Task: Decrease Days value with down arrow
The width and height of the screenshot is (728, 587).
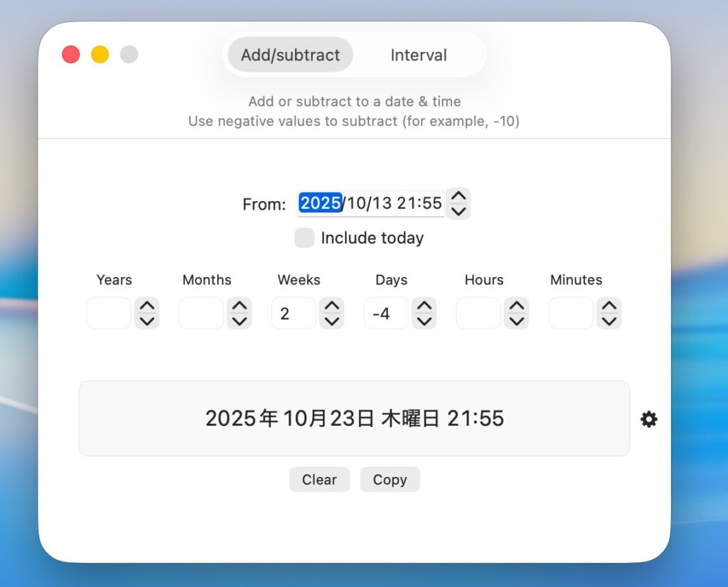Action: (424, 321)
